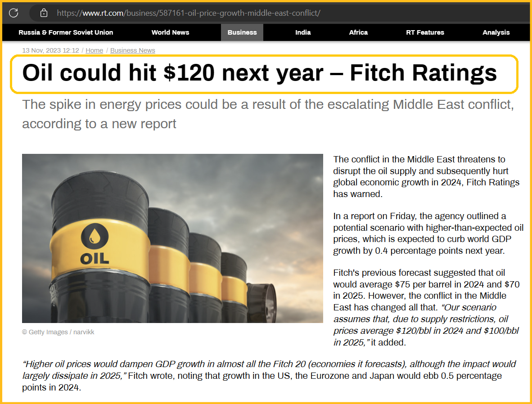Screen dimensions: 532x404
Task: Click the paragraph starting 'Fitch's previous forecast'
Action: [426, 307]
